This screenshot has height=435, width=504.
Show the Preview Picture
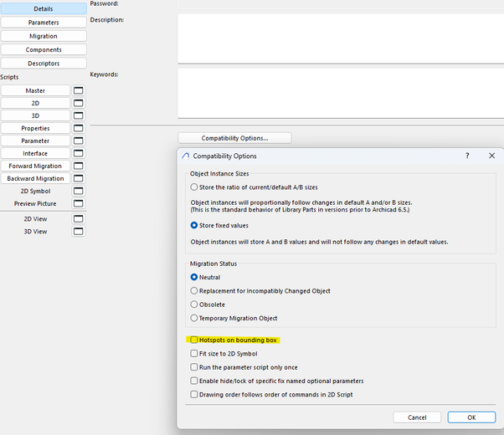click(x=35, y=203)
